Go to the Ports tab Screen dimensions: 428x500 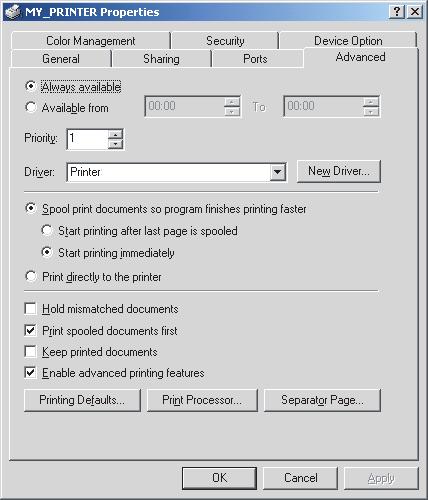[x=255, y=59]
